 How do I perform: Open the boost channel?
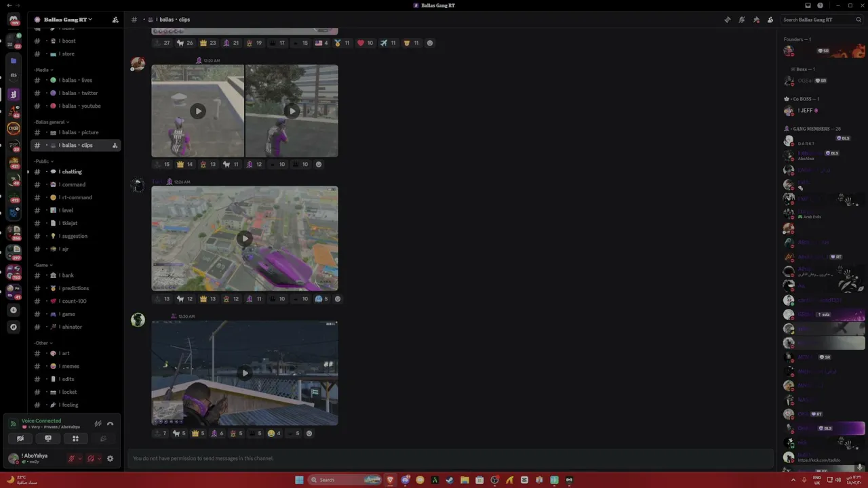(x=76, y=41)
